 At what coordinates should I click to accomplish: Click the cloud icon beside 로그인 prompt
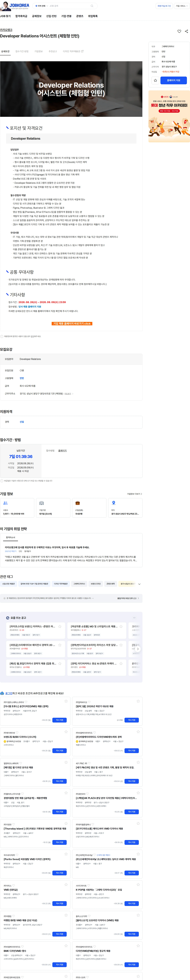coord(2,693)
